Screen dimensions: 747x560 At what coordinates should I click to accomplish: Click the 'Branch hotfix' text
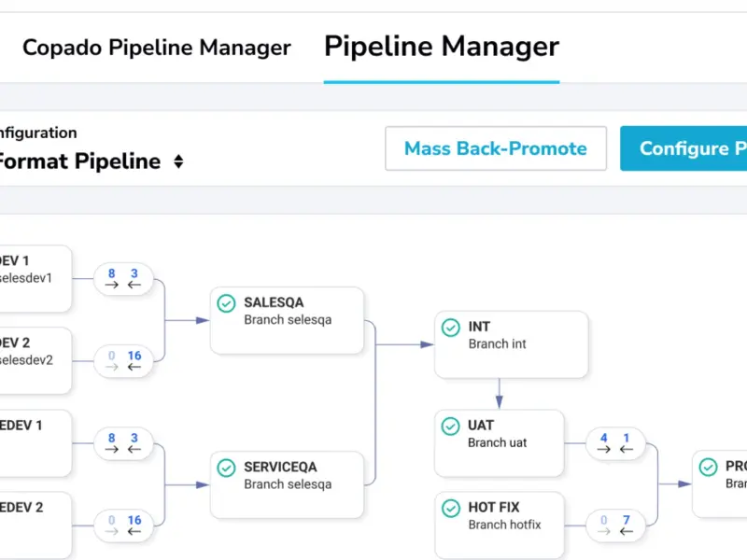(x=504, y=525)
